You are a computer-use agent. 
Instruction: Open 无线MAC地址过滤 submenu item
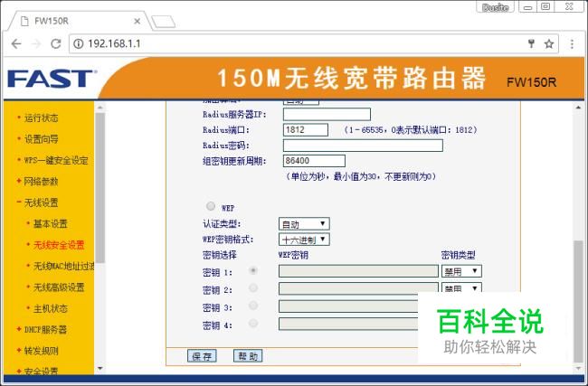click(x=63, y=266)
